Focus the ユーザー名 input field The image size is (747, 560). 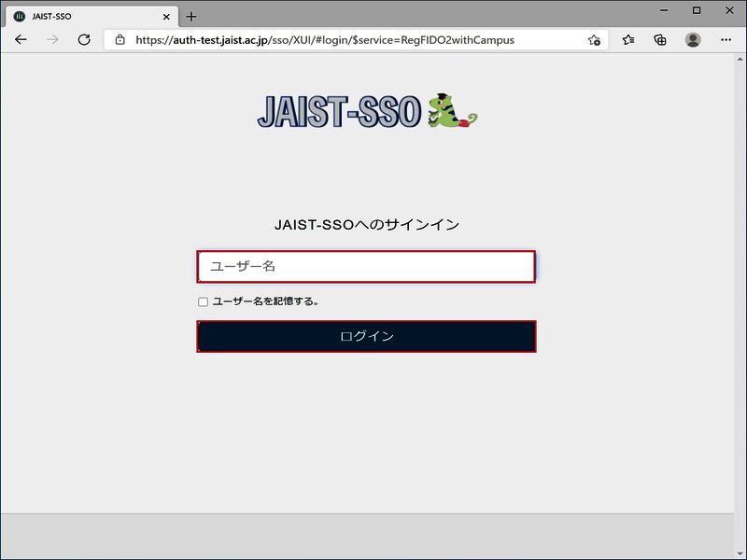click(366, 267)
